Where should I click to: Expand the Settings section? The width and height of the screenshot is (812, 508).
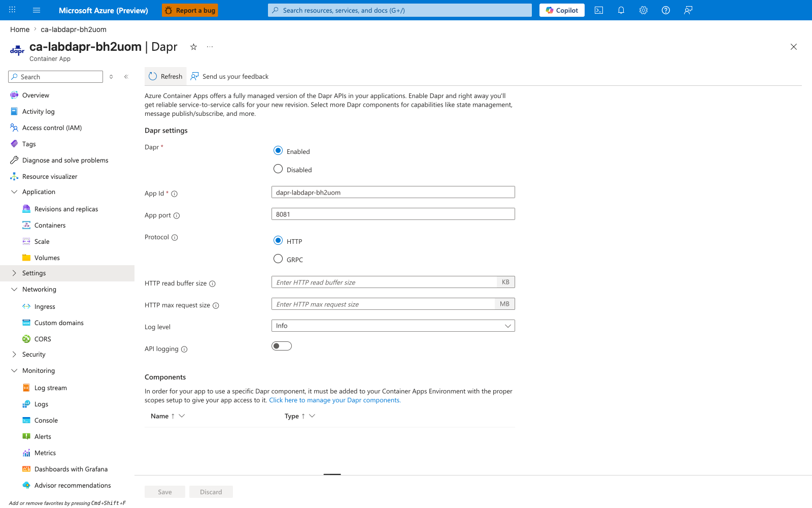click(14, 273)
